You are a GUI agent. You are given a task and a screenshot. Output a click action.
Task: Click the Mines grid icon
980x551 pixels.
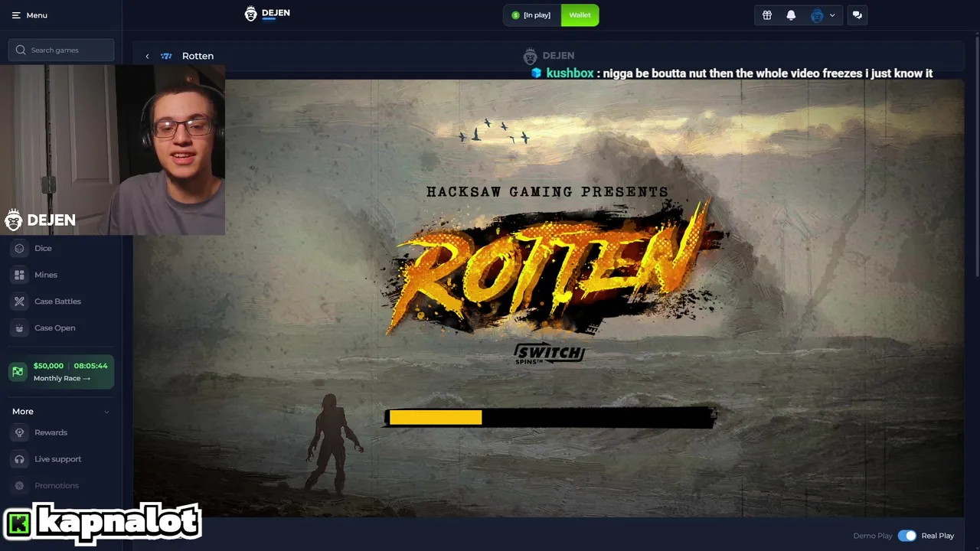[19, 275]
